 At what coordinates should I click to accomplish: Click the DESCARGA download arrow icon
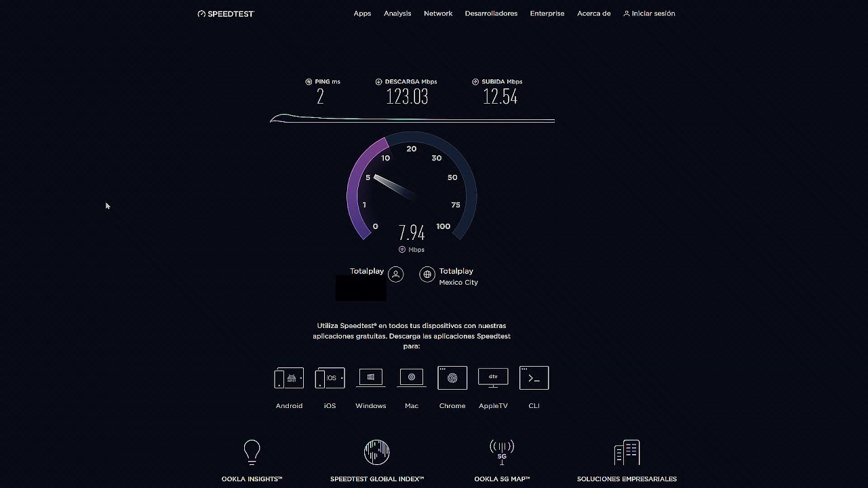click(378, 81)
